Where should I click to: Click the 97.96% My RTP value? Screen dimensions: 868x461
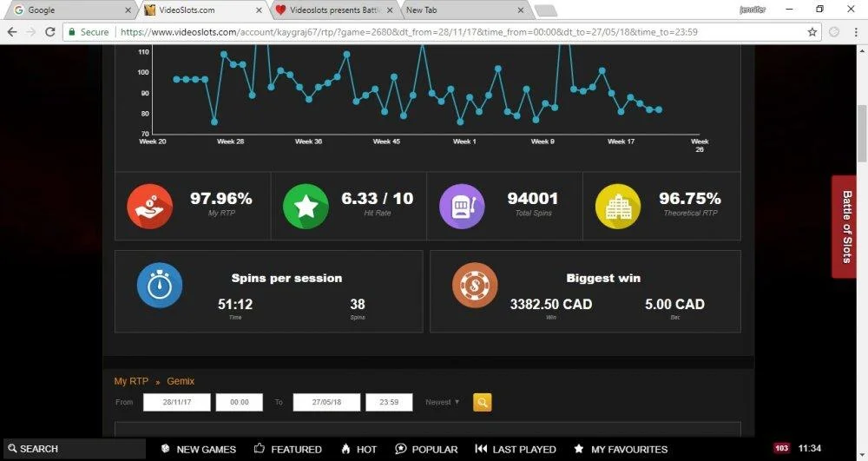point(220,198)
